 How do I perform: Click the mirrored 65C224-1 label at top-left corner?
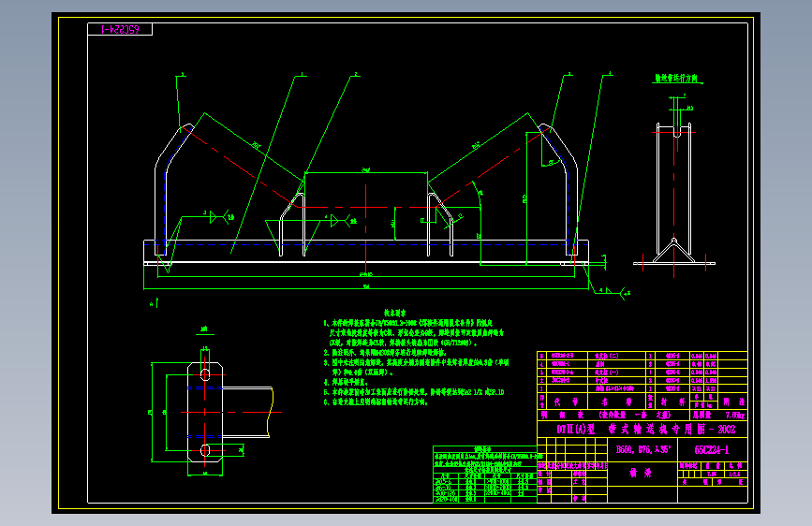(x=120, y=30)
